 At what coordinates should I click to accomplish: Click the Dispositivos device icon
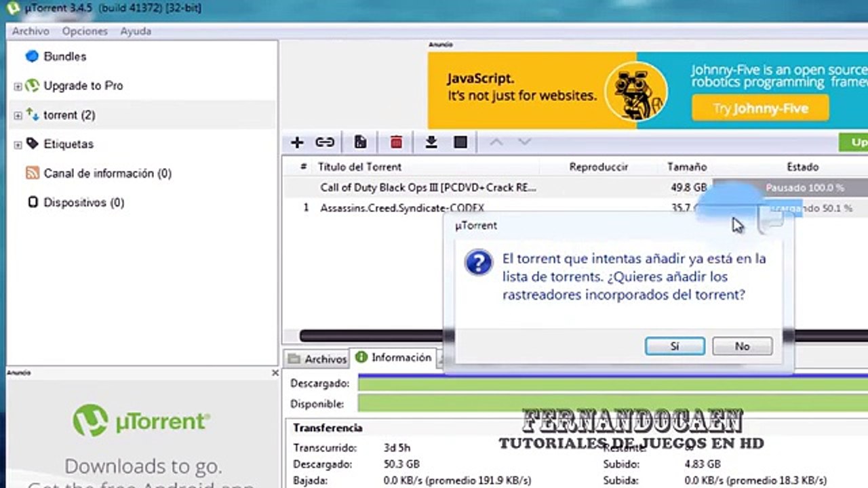32,202
